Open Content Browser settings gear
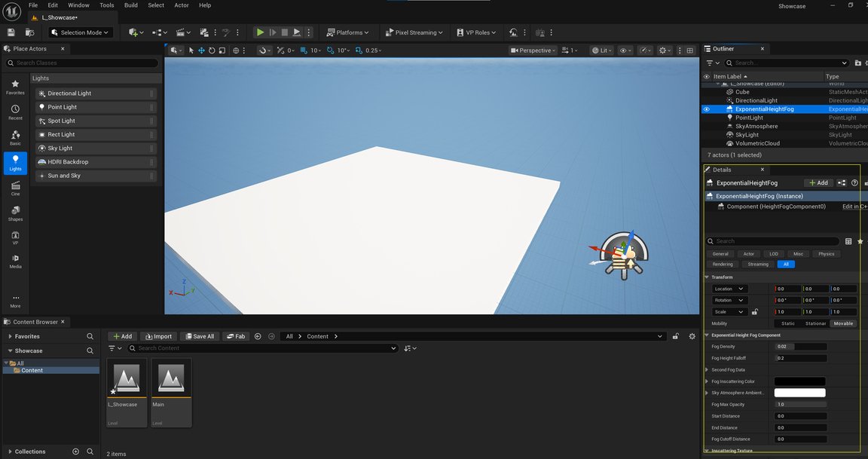 point(692,336)
